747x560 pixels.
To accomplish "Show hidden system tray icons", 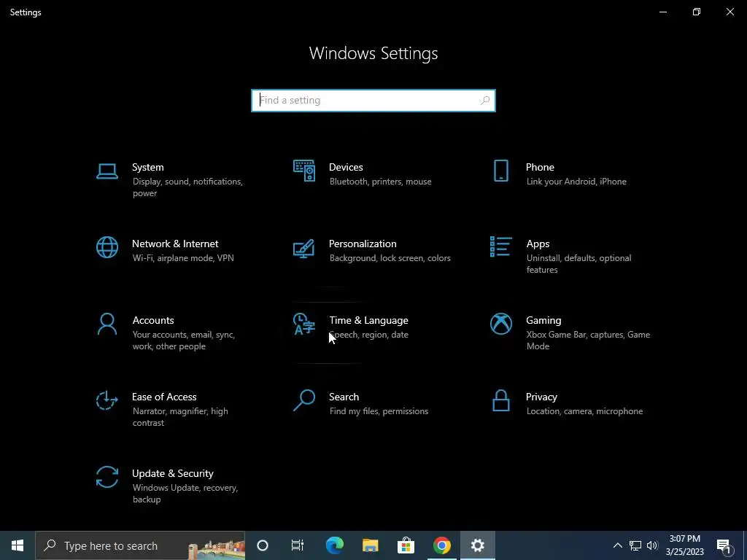I will click(617, 545).
